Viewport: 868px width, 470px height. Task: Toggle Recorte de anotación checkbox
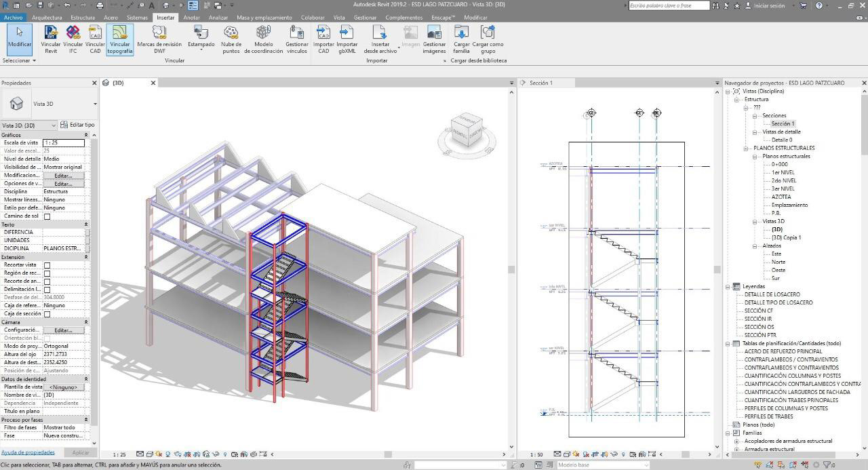[x=47, y=281]
